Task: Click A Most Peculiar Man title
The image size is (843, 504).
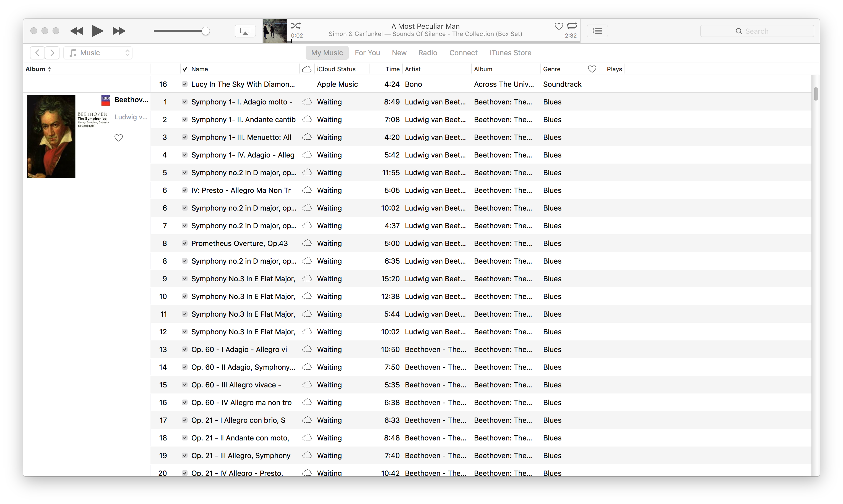Action: click(x=425, y=26)
